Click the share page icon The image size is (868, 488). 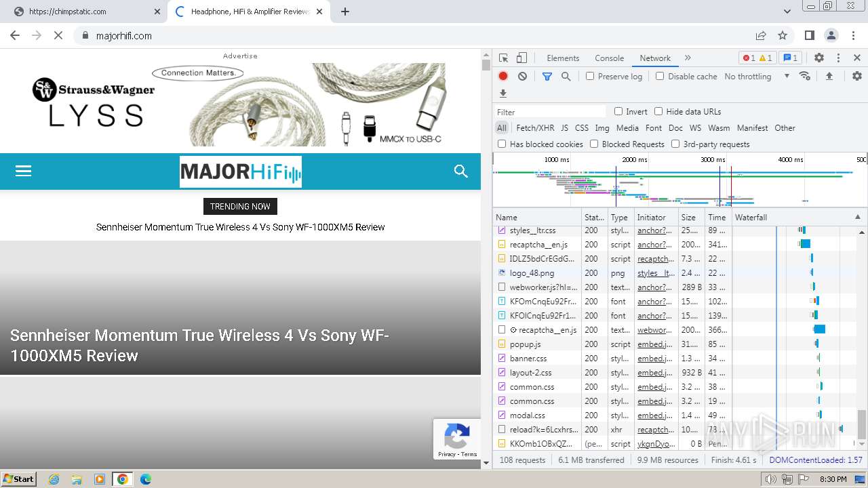(761, 36)
